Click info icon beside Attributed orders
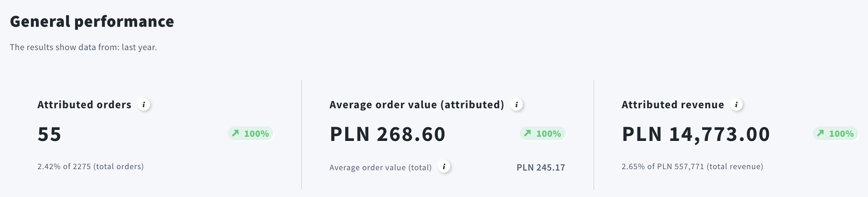Image resolution: width=868 pixels, height=197 pixels. point(143,104)
